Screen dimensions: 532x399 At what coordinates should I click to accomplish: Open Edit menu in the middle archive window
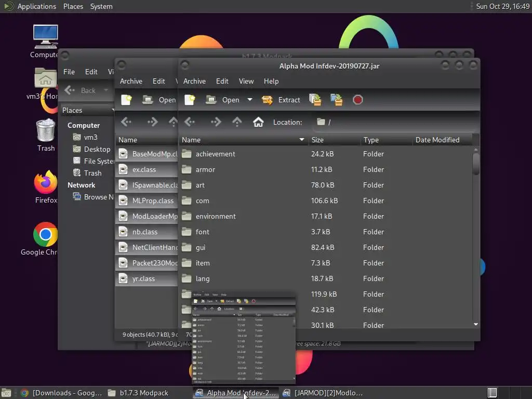159,81
